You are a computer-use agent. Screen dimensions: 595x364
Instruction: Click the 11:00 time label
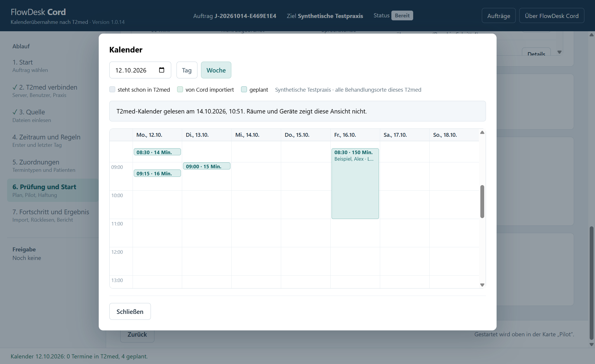tap(117, 224)
